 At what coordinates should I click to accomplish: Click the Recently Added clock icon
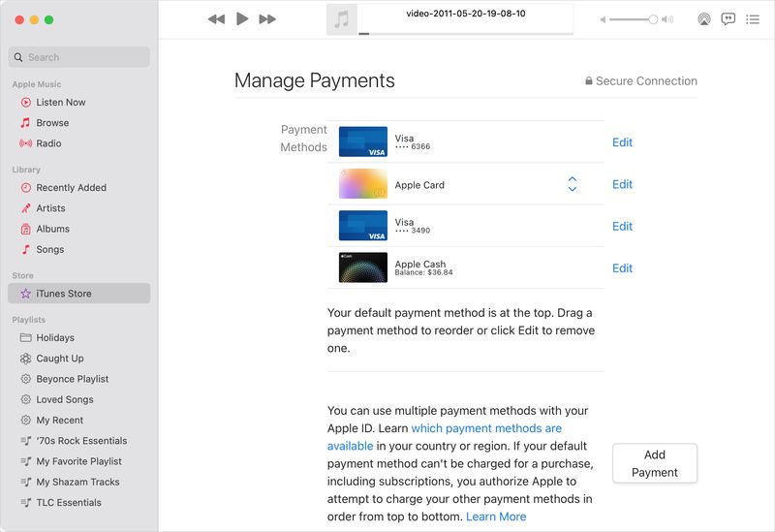click(x=26, y=187)
